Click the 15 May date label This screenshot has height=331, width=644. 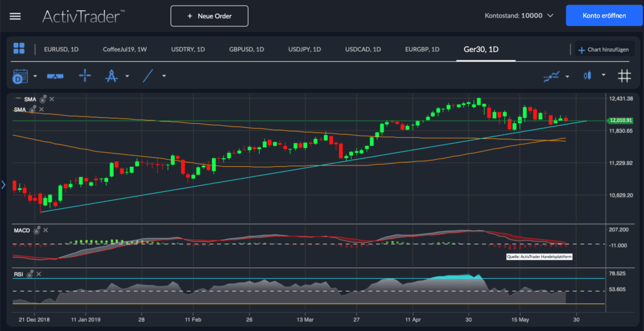click(519, 319)
